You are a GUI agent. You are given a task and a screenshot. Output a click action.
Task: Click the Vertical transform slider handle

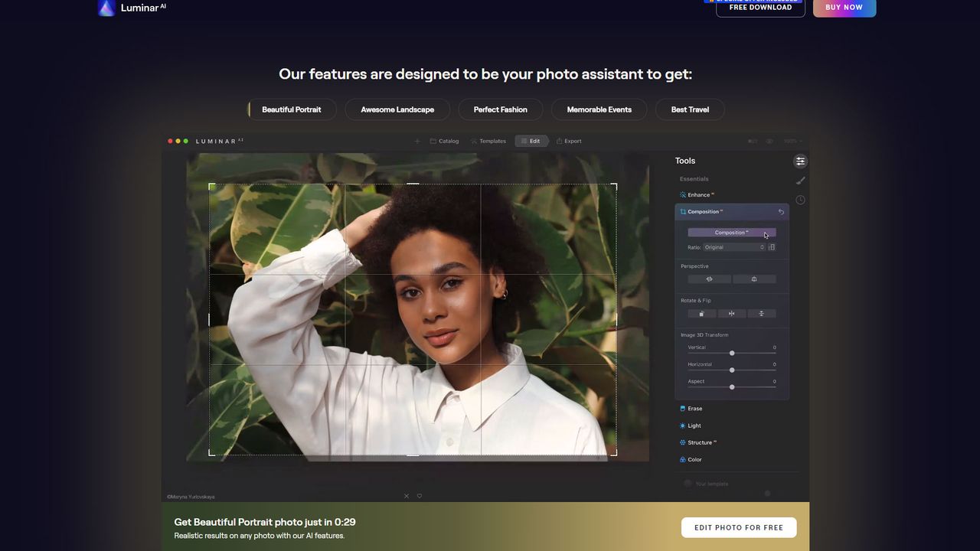pyautogui.click(x=732, y=353)
